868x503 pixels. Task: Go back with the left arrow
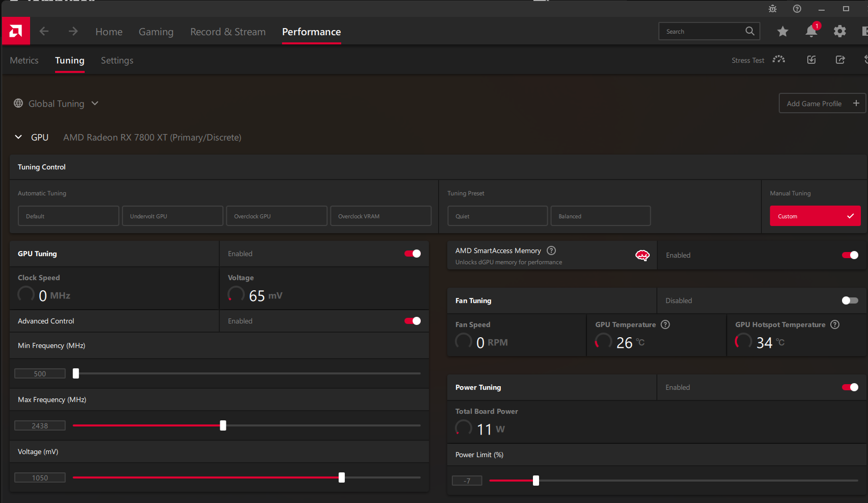coord(44,31)
